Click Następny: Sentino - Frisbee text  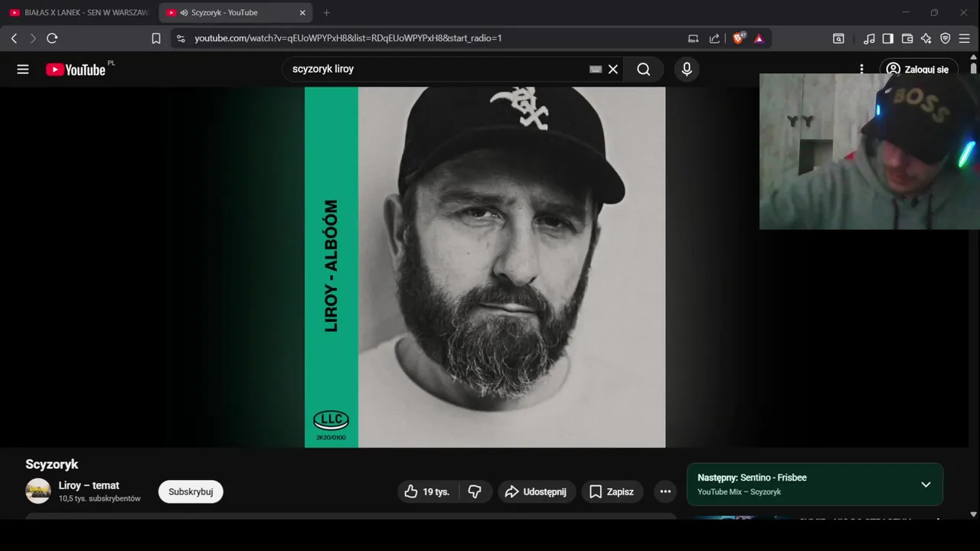click(x=752, y=478)
